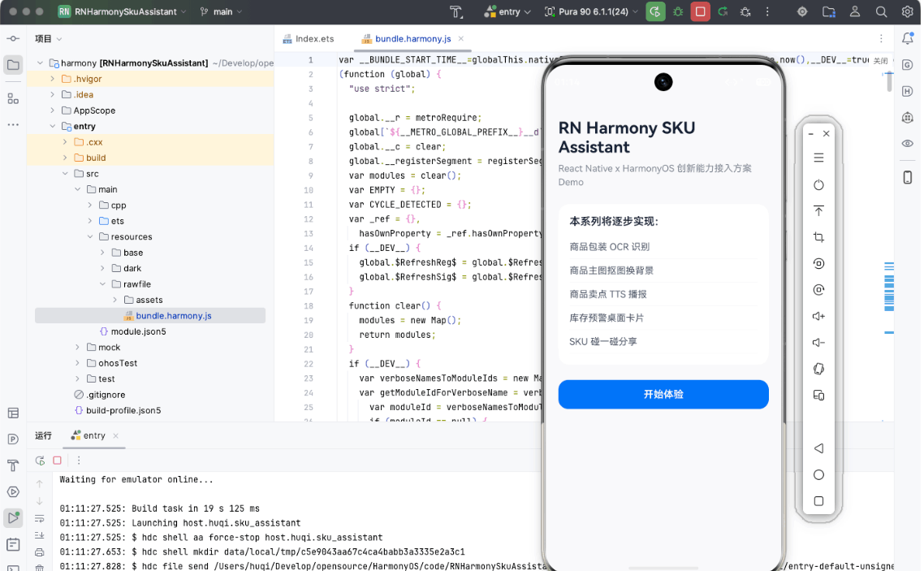Open the 项目 view dropdown
This screenshot has height=571, width=924.
(x=49, y=39)
